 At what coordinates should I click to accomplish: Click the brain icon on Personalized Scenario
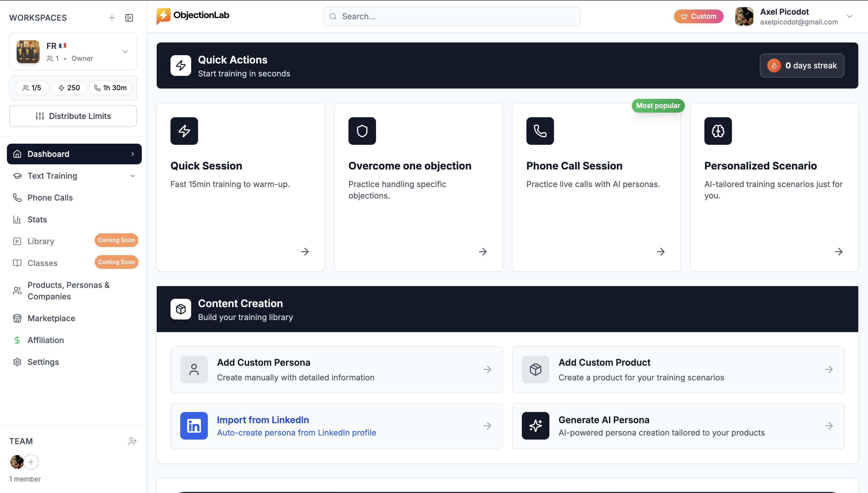pos(718,131)
